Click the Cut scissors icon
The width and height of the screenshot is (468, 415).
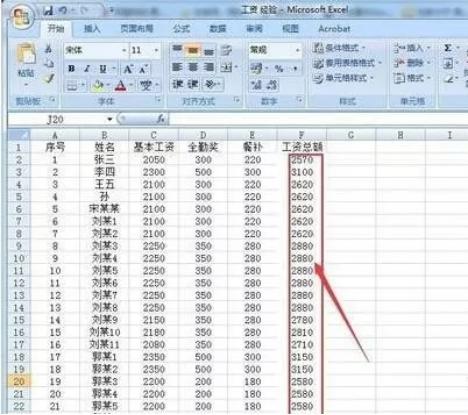49,50
